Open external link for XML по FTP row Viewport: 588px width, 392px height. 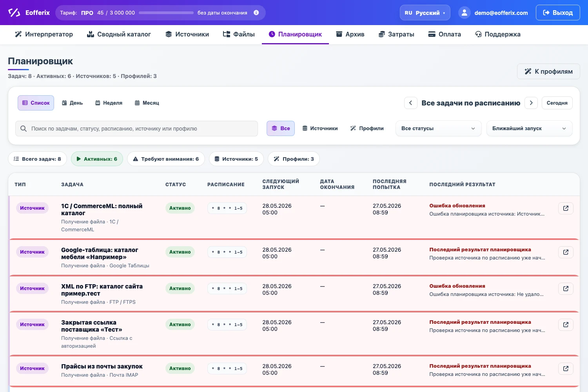pyautogui.click(x=566, y=289)
